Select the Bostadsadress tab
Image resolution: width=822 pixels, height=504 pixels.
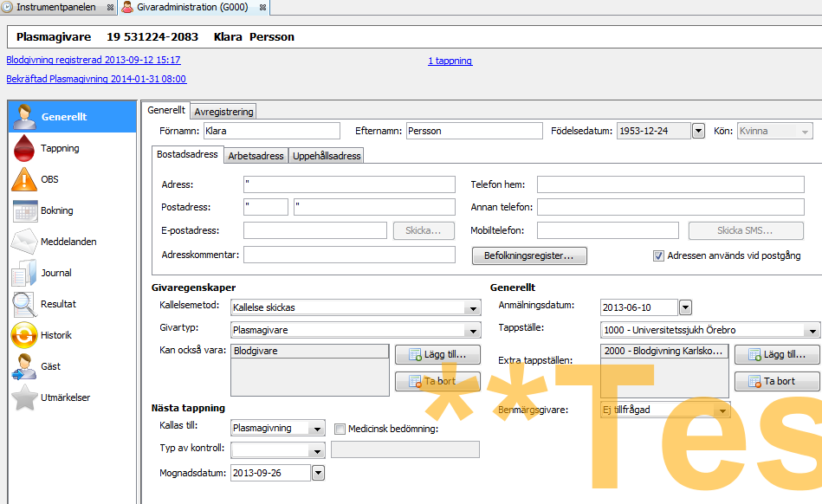(187, 154)
